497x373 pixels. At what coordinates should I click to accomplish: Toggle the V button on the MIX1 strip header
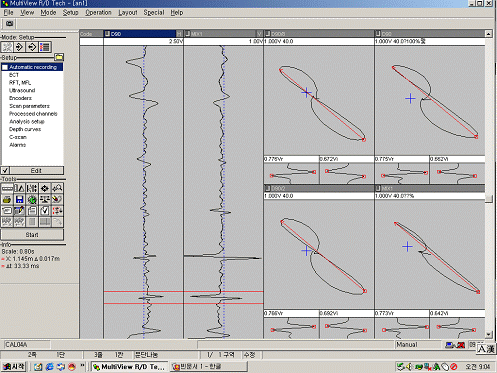coord(260,34)
